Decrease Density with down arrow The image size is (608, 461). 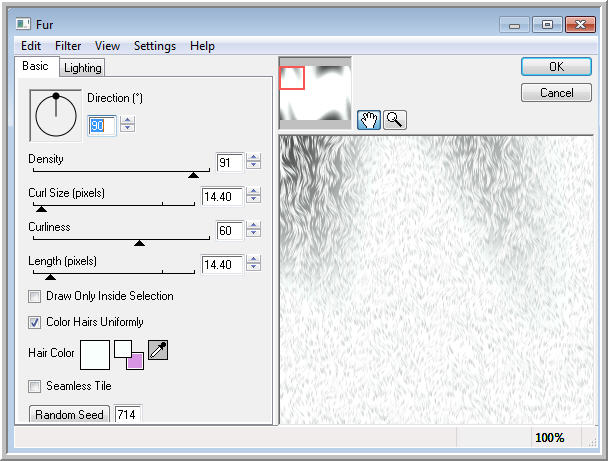tap(254, 165)
